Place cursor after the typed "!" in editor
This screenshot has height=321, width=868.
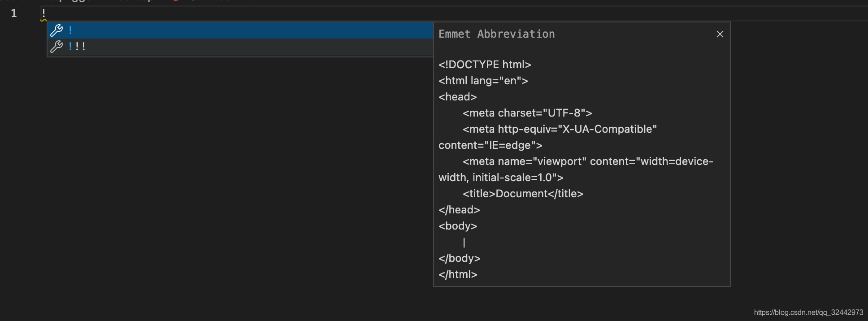point(46,13)
